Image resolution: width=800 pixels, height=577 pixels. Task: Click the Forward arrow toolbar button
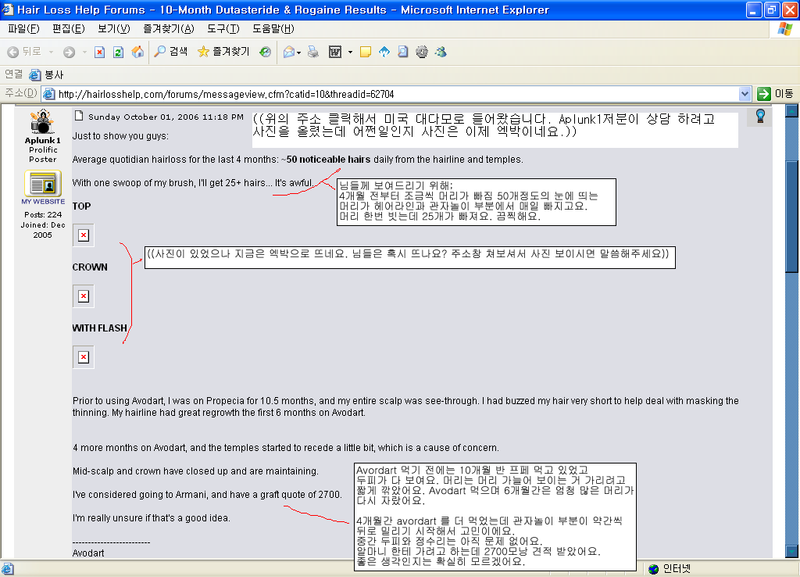click(69, 52)
